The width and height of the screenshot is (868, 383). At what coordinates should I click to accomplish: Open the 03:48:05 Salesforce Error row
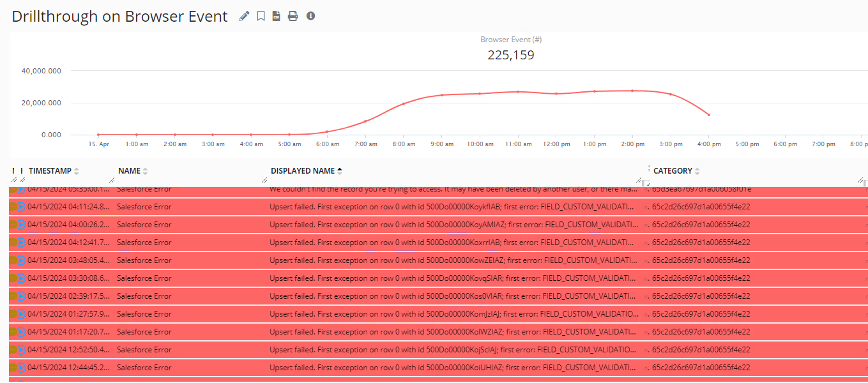144,260
